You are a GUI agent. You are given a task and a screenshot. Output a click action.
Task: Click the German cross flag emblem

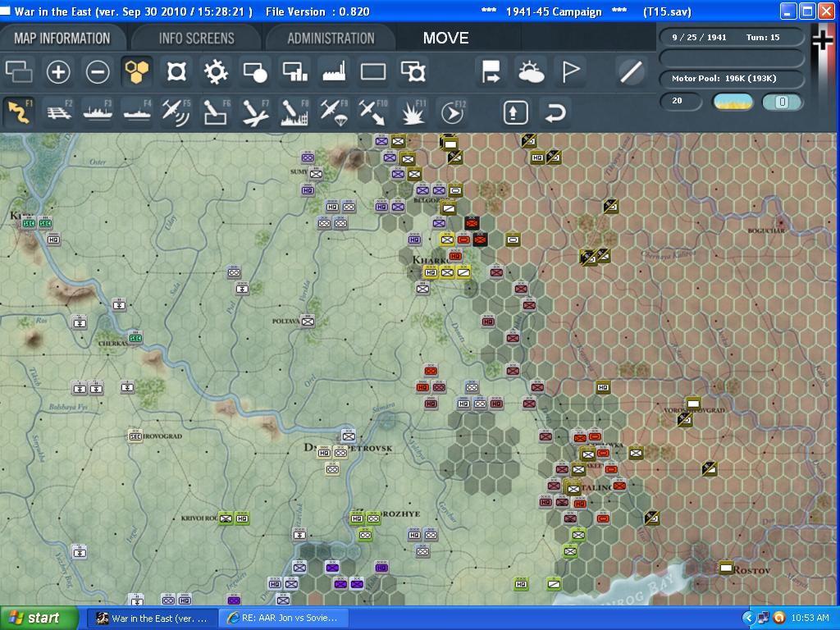click(823, 40)
